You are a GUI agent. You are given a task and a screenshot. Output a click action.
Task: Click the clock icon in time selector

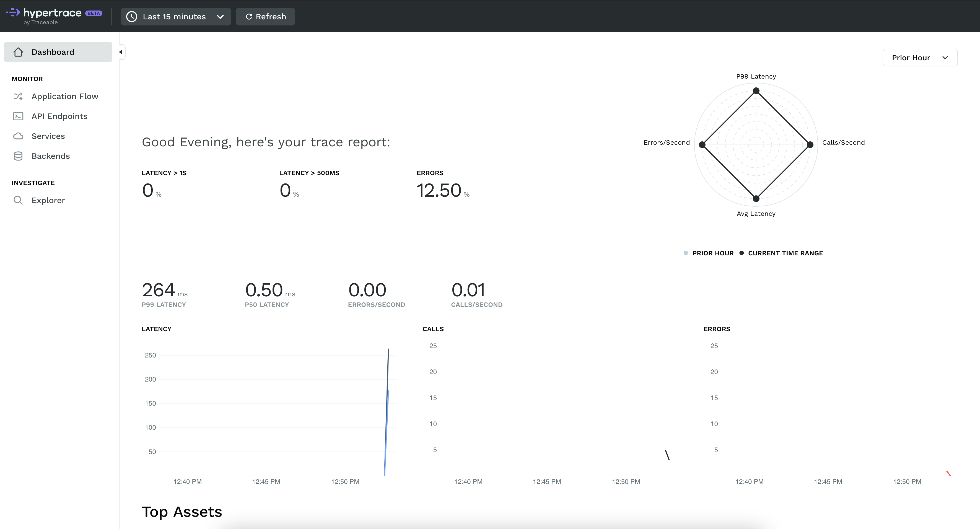(x=132, y=17)
